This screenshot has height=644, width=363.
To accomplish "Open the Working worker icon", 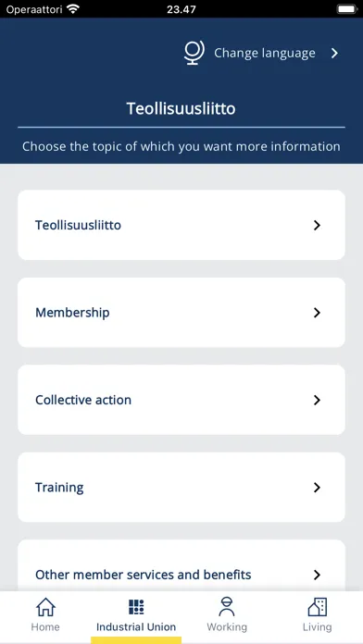I will point(227,607).
